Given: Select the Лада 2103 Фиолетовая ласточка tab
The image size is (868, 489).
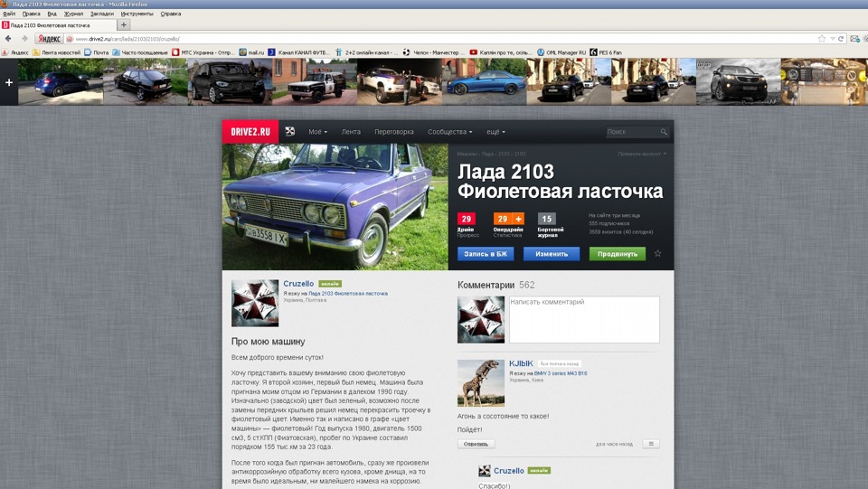Looking at the screenshot, I should (x=59, y=25).
